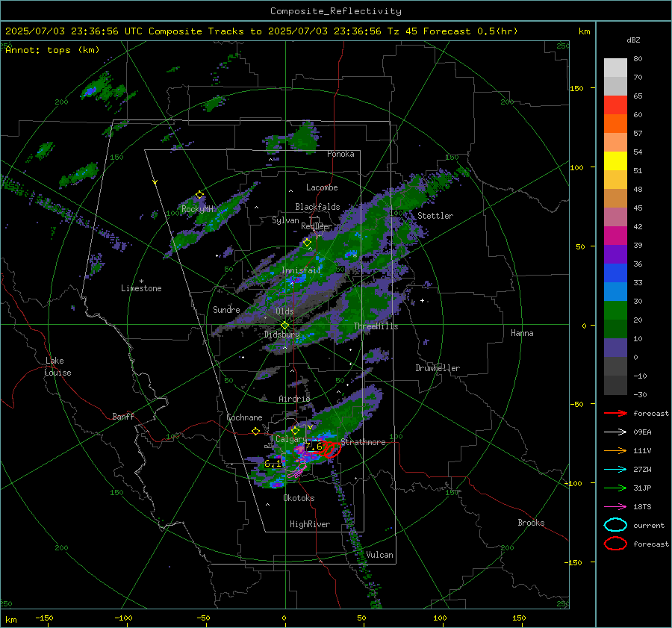
Task: Click the Blackfalds city label
Action: point(317,207)
